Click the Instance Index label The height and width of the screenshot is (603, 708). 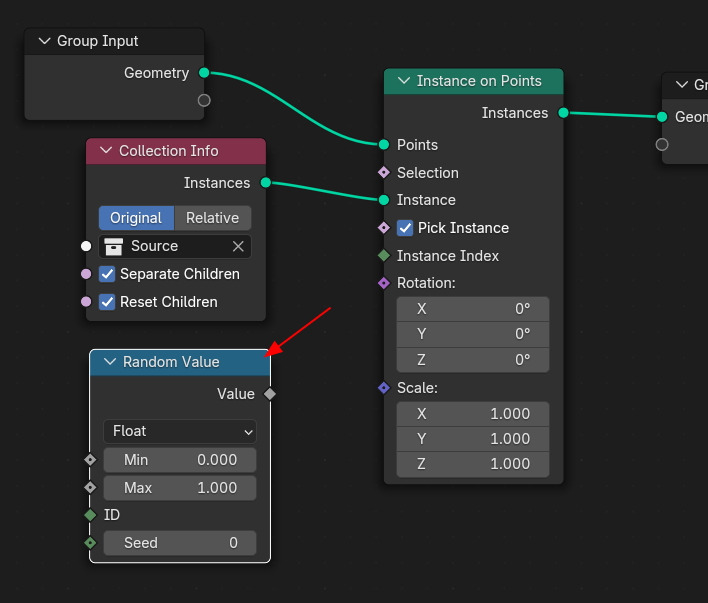[x=447, y=256]
